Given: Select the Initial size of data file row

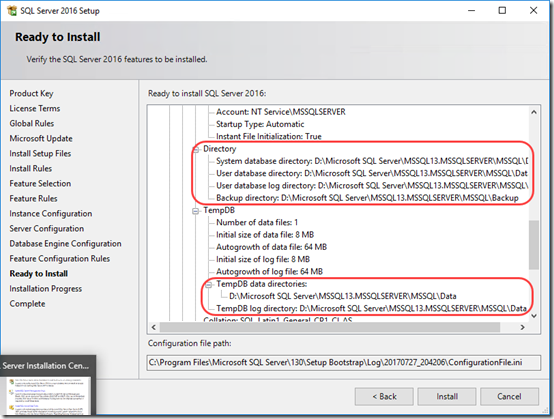Looking at the screenshot, I should [x=265, y=235].
